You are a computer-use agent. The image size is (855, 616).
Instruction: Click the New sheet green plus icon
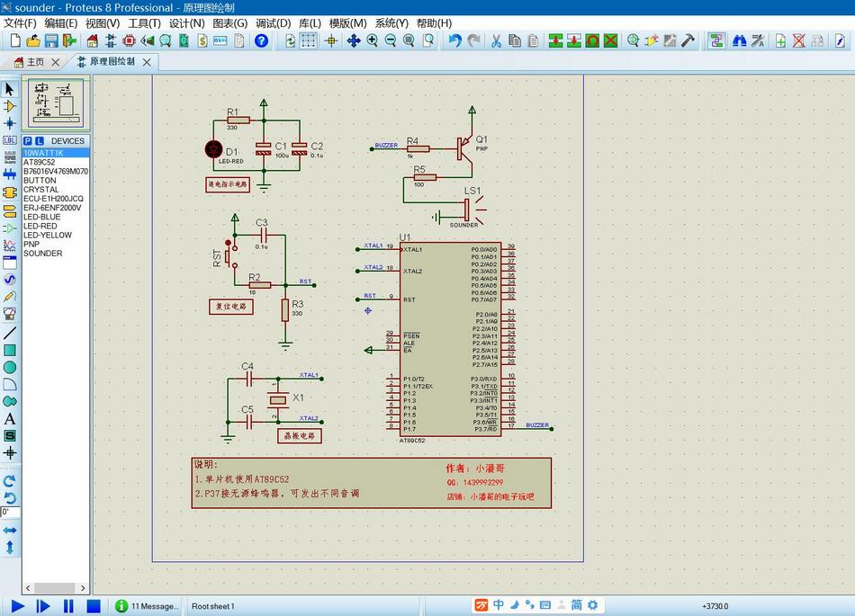point(781,40)
